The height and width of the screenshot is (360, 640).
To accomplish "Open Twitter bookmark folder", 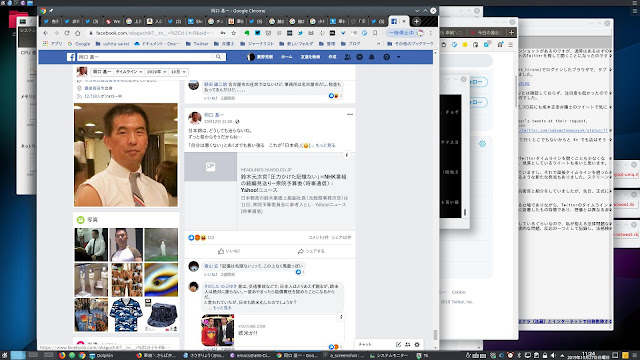I will tap(198, 44).
